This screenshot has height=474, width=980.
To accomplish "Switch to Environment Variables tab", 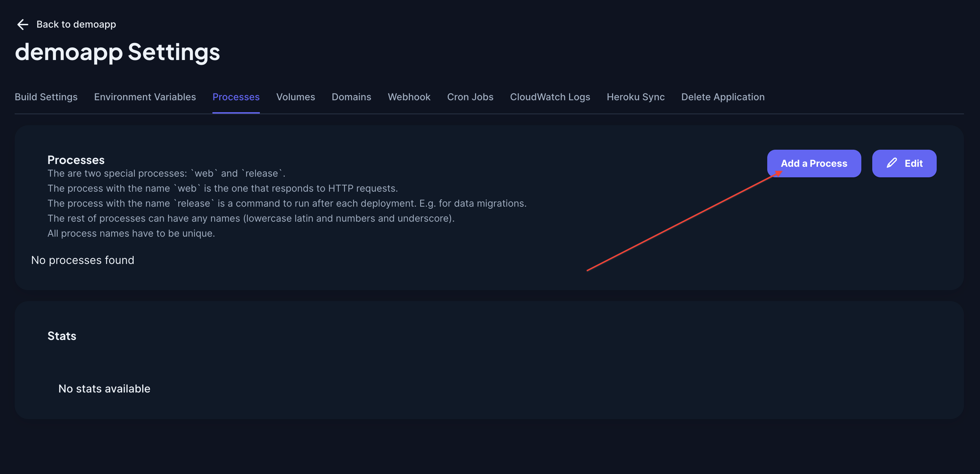I will 145,97.
